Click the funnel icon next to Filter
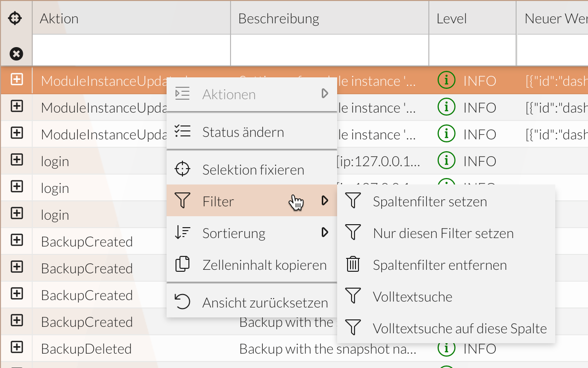This screenshot has width=588, height=368. click(x=182, y=201)
